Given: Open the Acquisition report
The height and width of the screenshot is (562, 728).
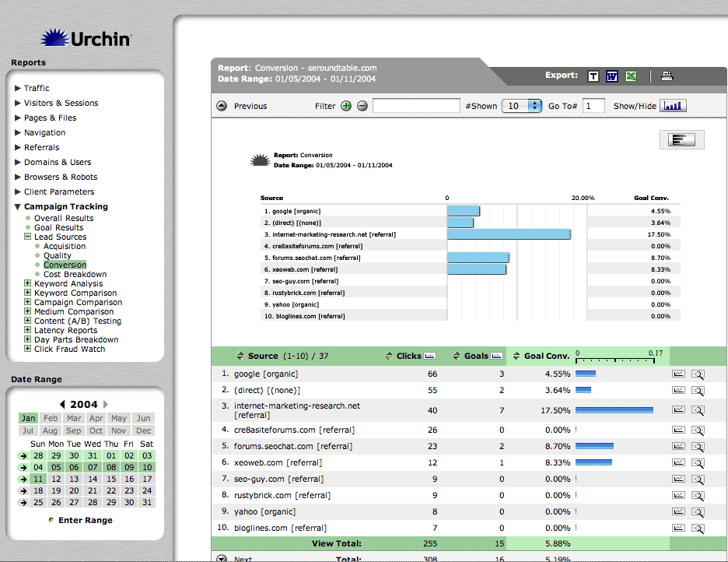Looking at the screenshot, I should click(x=65, y=246).
